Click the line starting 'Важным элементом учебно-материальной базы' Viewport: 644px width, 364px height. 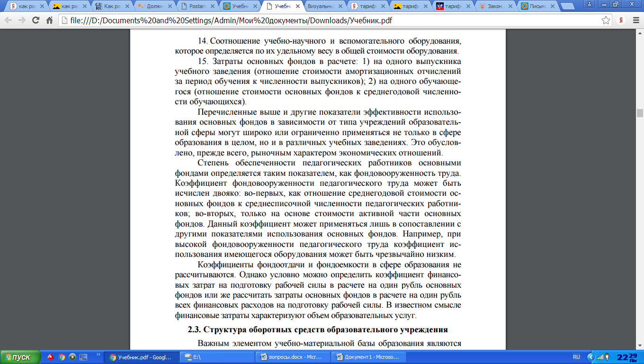click(x=330, y=344)
